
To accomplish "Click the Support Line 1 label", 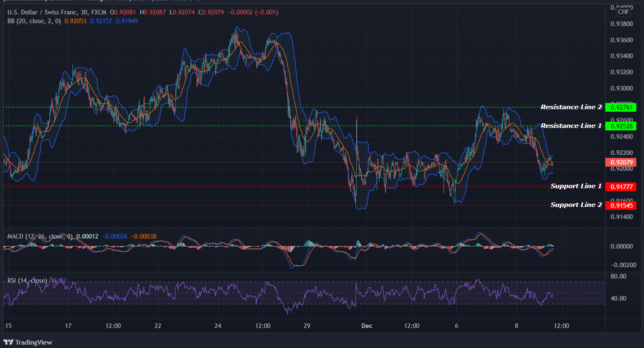I will tap(576, 186).
